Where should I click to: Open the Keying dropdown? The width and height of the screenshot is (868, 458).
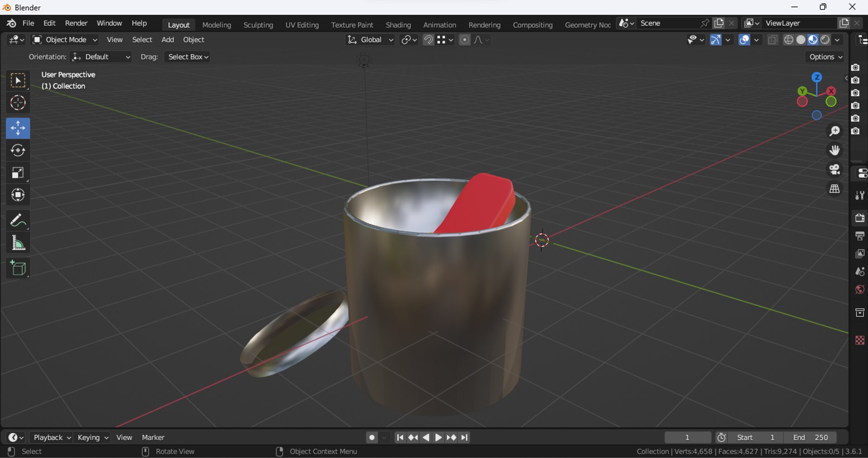[x=92, y=437]
